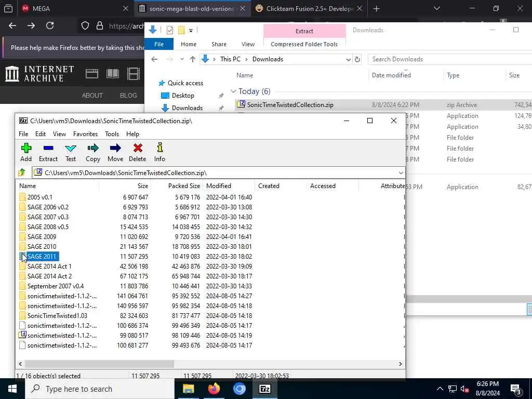This screenshot has height=399, width=532.
Task: Open the 7-Zip Tools menu
Action: (112, 134)
